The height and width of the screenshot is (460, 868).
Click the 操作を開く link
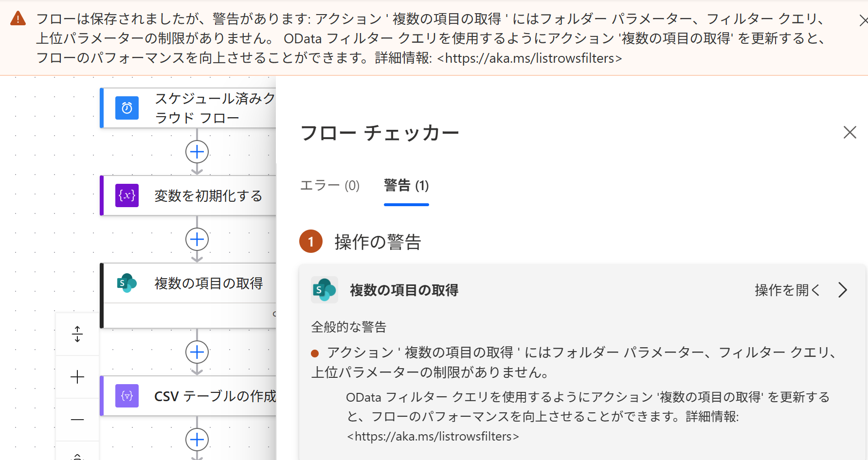click(x=787, y=290)
